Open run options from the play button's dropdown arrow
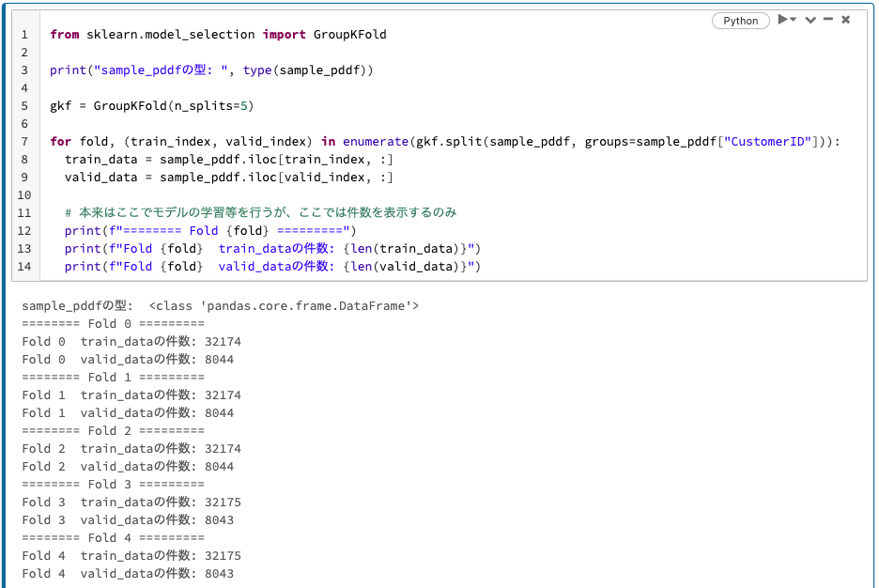This screenshot has height=588, width=879. point(794,19)
